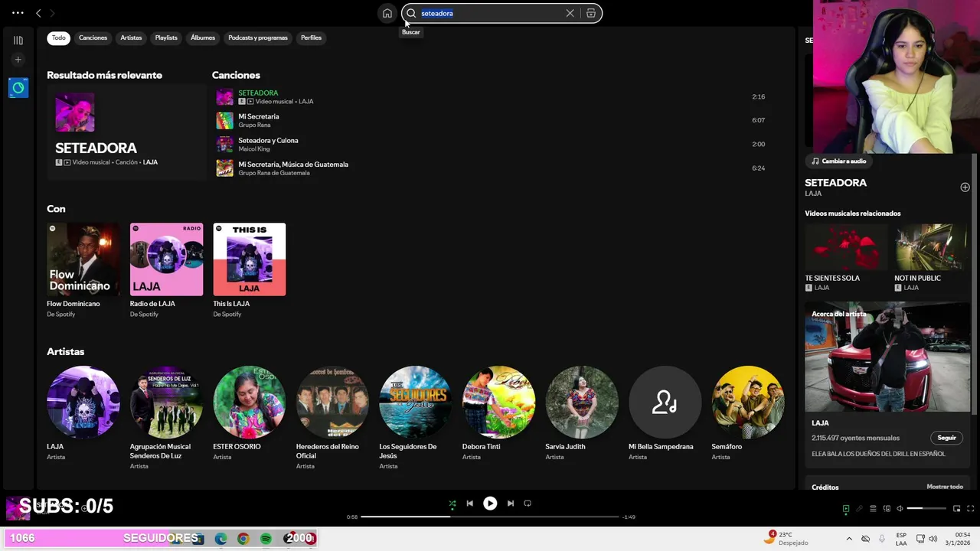Open Herederos del Reino Oficial artist

pyautogui.click(x=332, y=417)
